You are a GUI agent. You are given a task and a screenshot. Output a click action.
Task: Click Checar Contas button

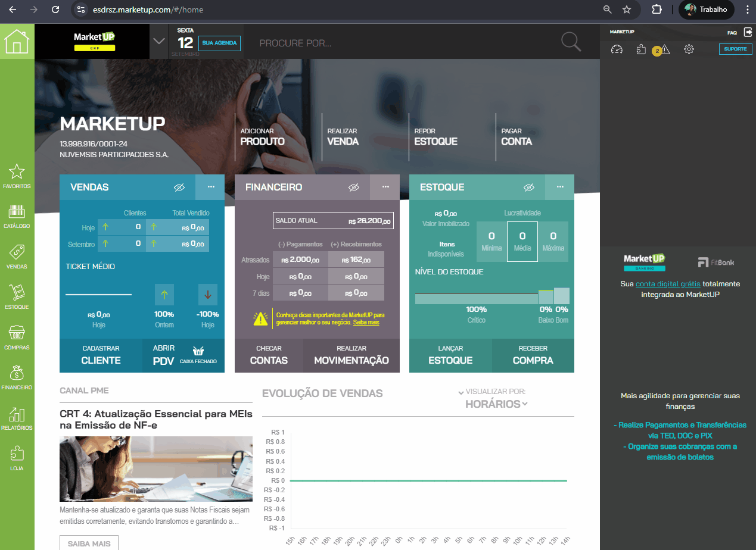point(269,355)
